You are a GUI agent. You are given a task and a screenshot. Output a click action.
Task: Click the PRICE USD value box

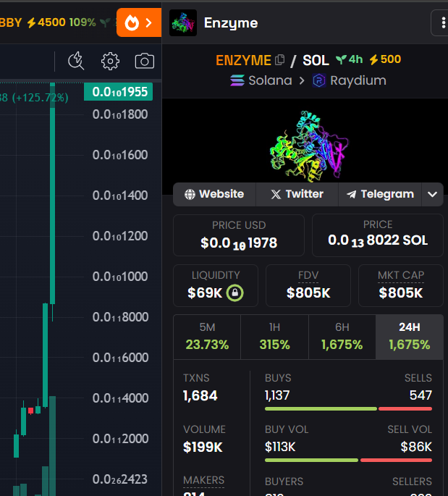(239, 235)
